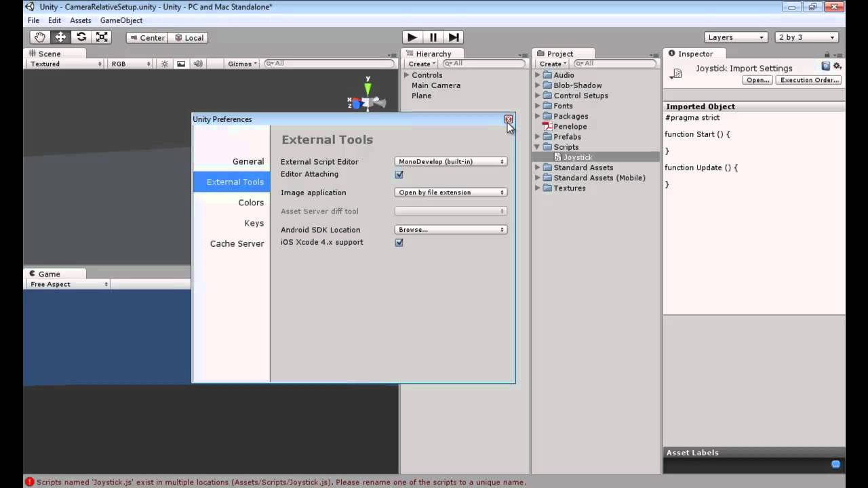Open the Image application dropdown

451,192
